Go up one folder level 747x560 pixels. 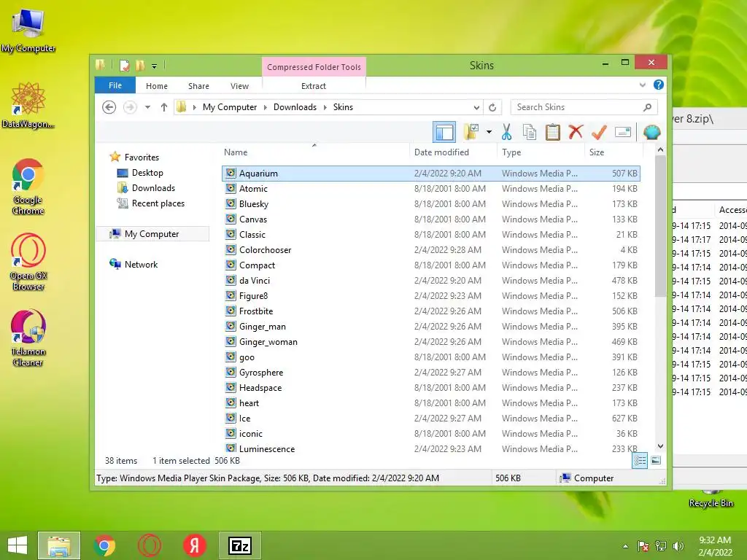(x=164, y=107)
